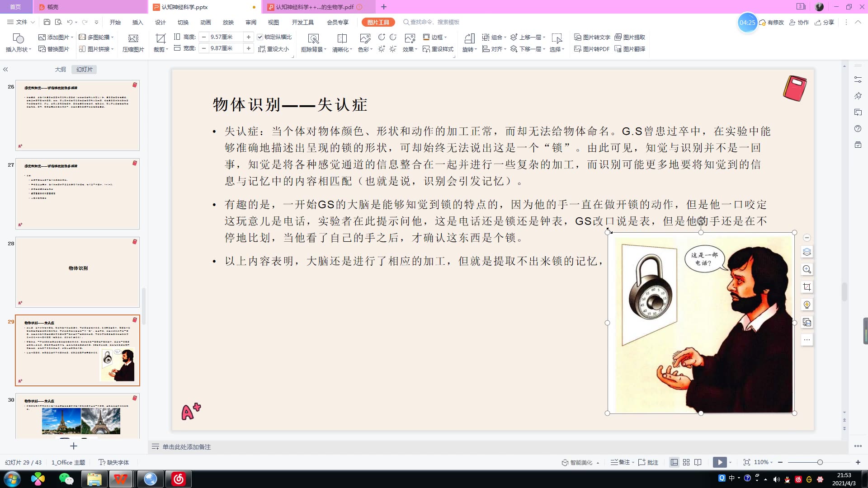Start slideshow with the play button
Image resolution: width=868 pixels, height=488 pixels.
[x=720, y=462]
